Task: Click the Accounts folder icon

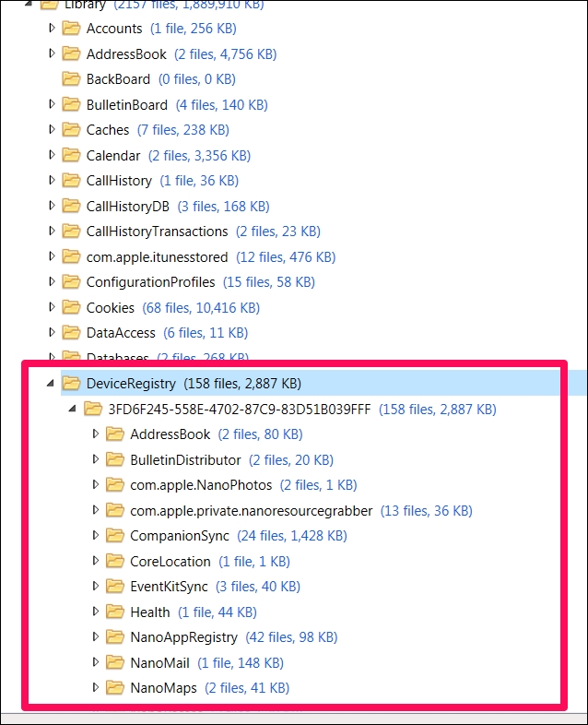Action: tap(71, 29)
